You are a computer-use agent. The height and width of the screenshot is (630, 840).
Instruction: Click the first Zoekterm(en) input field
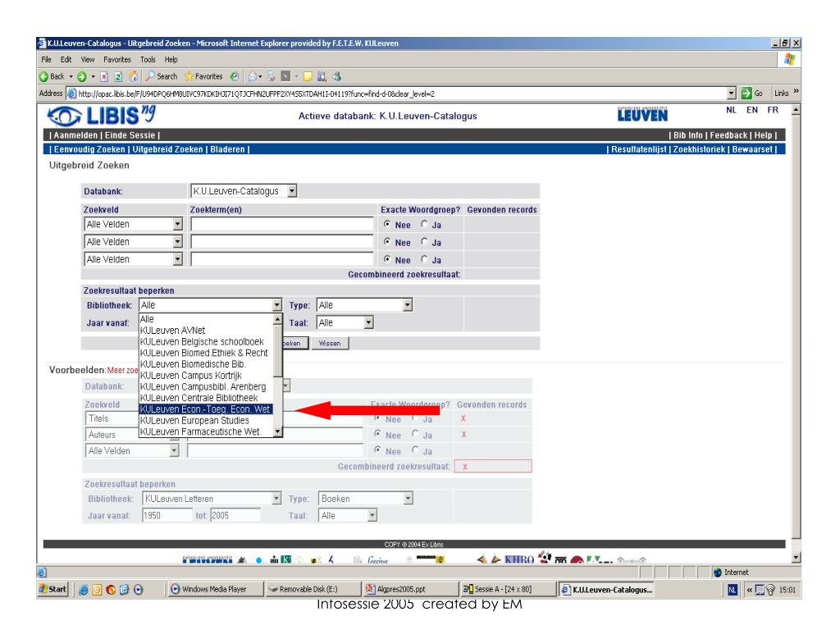click(282, 224)
